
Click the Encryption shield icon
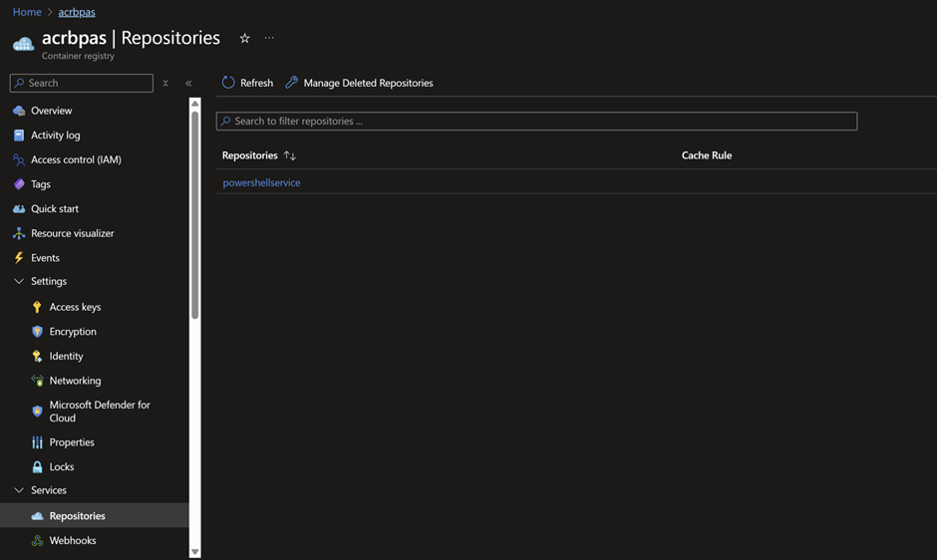click(x=37, y=332)
